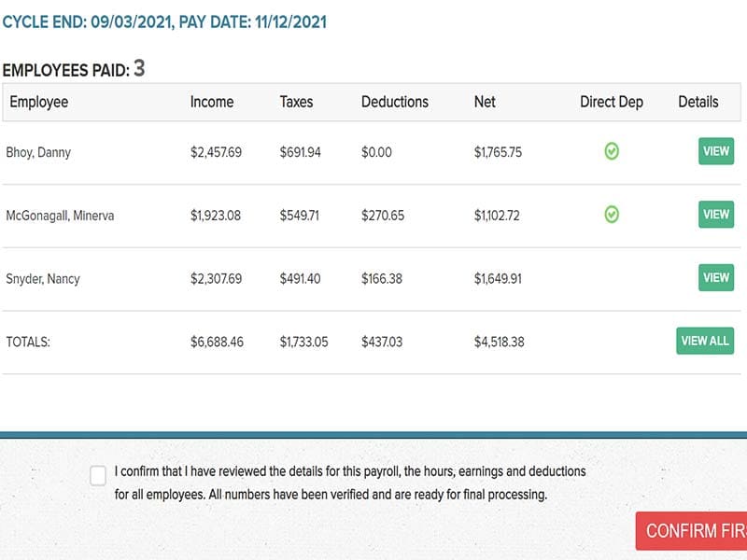Viewport: 747px width, 560px height.
Task: Click Minerva McGonagall's direct deposit checkmark icon
Action: [612, 215]
